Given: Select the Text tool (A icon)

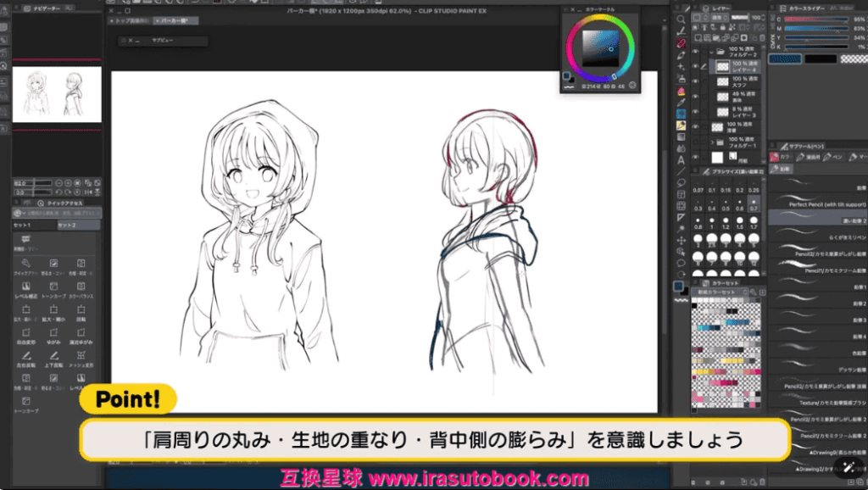Looking at the screenshot, I should point(682,159).
